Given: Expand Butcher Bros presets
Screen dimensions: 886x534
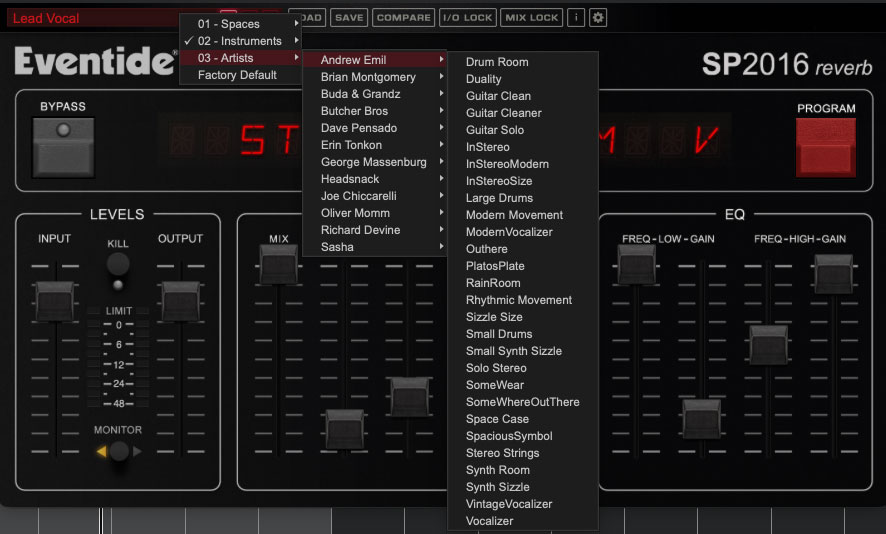Looking at the screenshot, I should pos(375,111).
